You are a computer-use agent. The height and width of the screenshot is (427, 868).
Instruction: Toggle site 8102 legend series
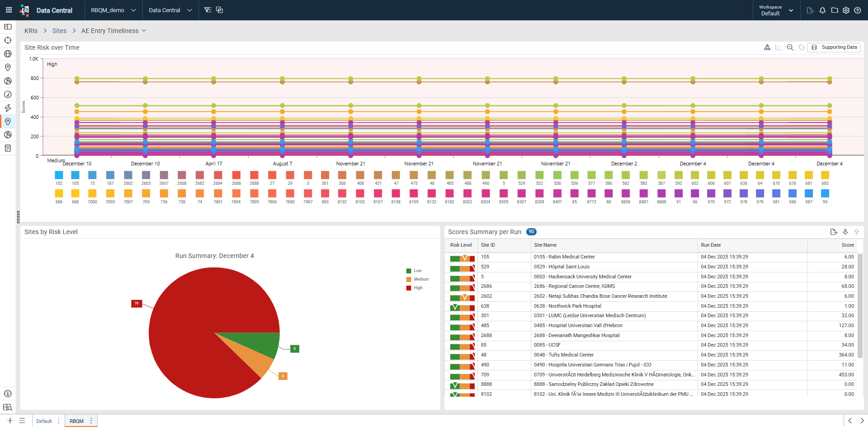[x=342, y=193]
